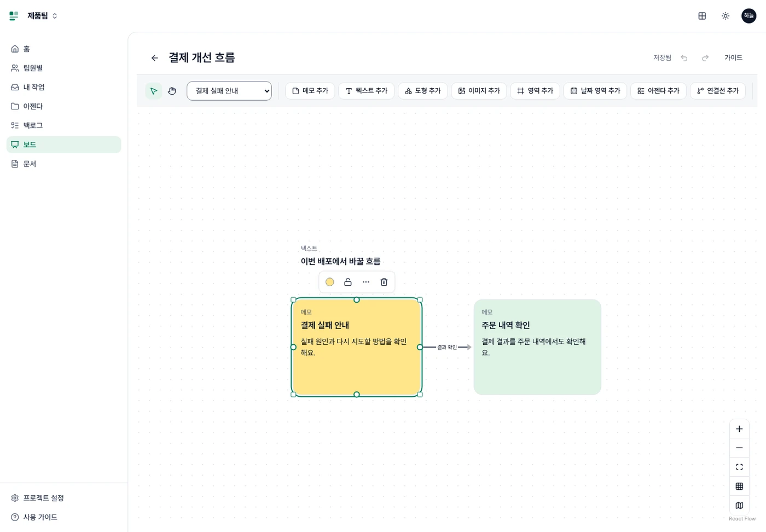Select the 결제 실패 안내 memo card
This screenshot has height=532, width=766.
[357, 347]
